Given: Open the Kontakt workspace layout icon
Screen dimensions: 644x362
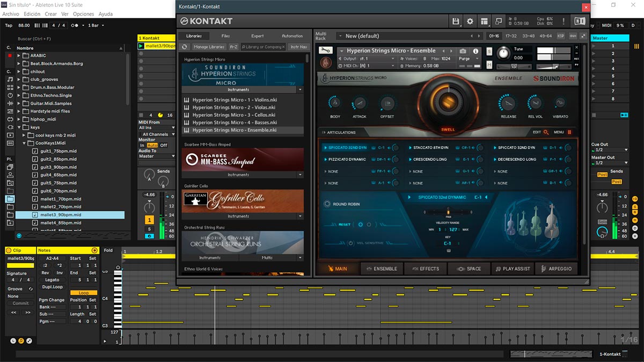Looking at the screenshot, I should coord(485,21).
